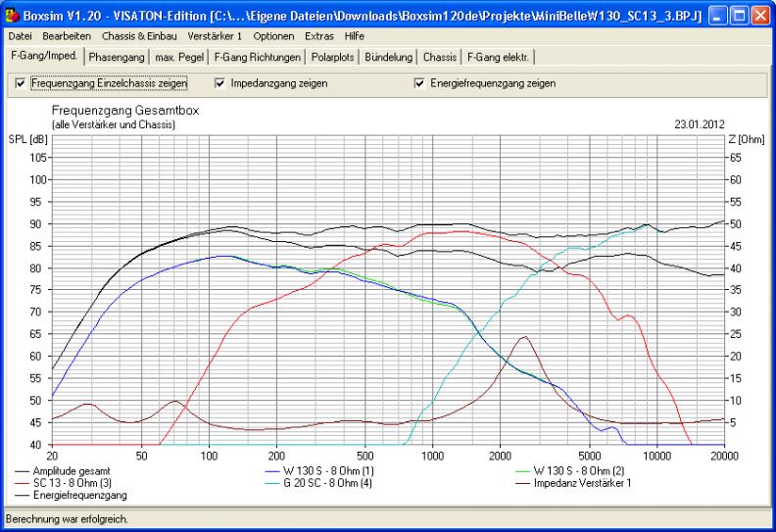Open the Hilfe menu

pyautogui.click(x=355, y=36)
